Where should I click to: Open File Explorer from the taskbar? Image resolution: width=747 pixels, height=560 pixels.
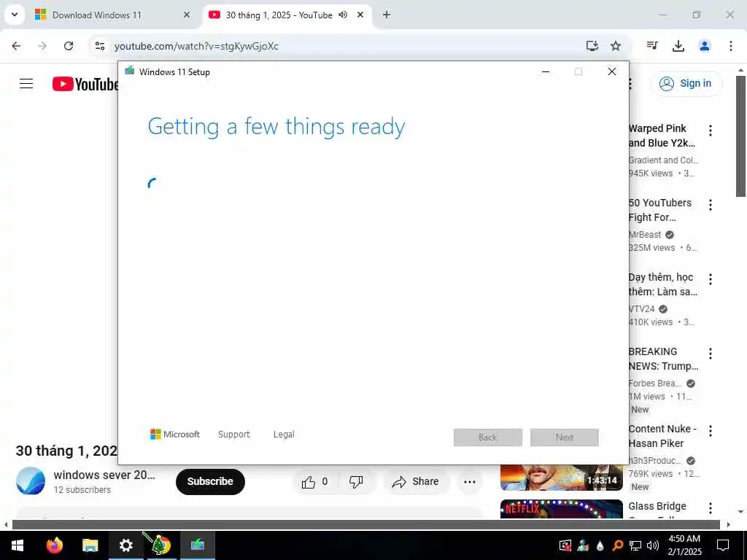pyautogui.click(x=90, y=545)
